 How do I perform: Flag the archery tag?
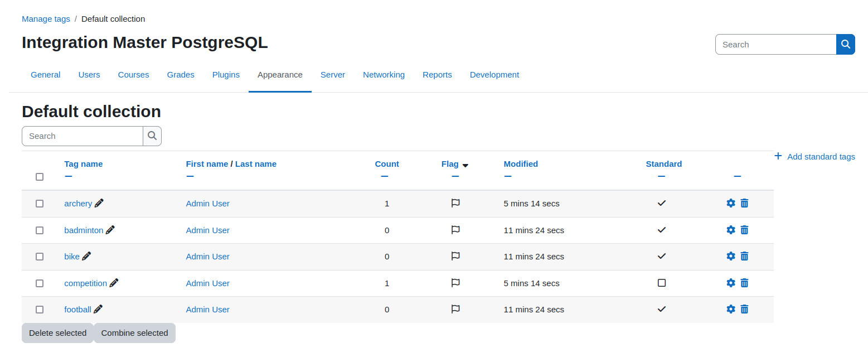coord(455,204)
